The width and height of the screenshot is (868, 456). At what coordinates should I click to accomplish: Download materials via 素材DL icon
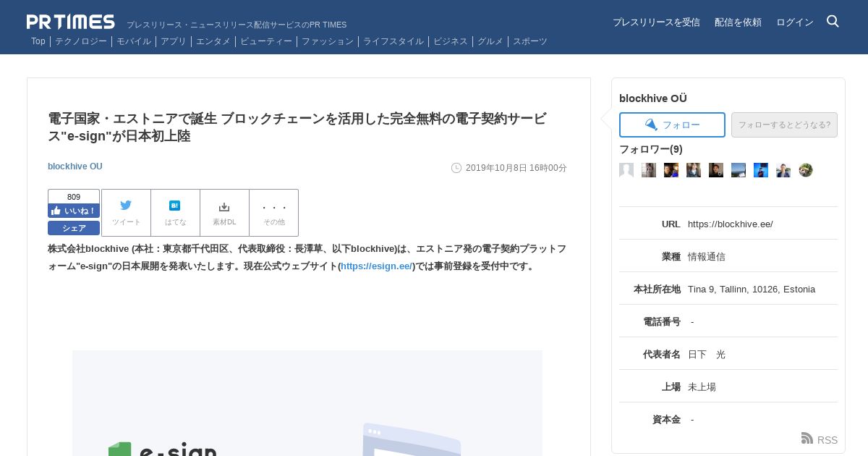pyautogui.click(x=224, y=206)
